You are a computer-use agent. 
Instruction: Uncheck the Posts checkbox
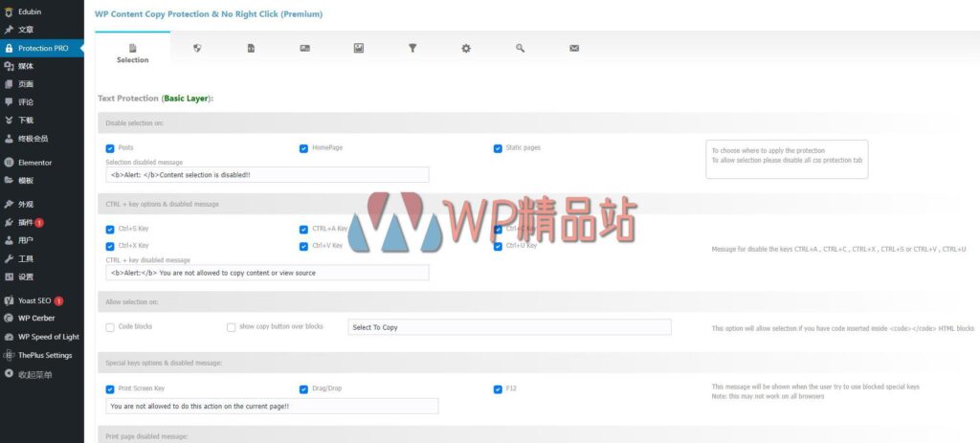click(110, 148)
